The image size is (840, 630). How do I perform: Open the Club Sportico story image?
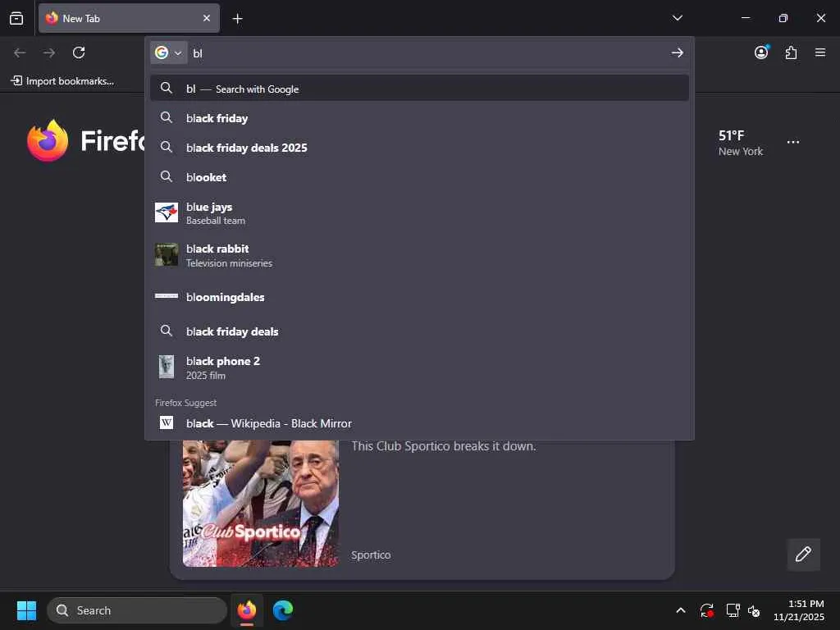point(260,503)
